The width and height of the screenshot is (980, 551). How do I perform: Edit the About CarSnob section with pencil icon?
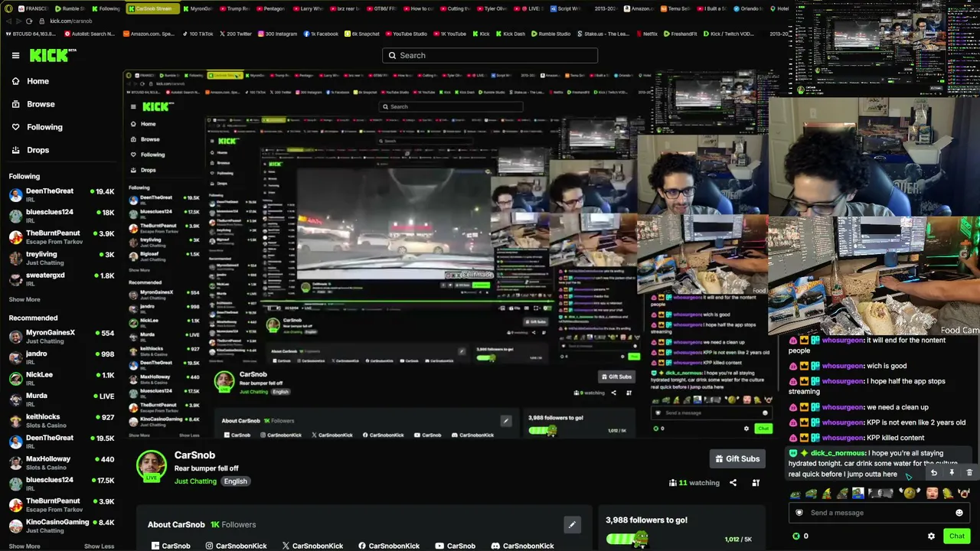tap(572, 525)
